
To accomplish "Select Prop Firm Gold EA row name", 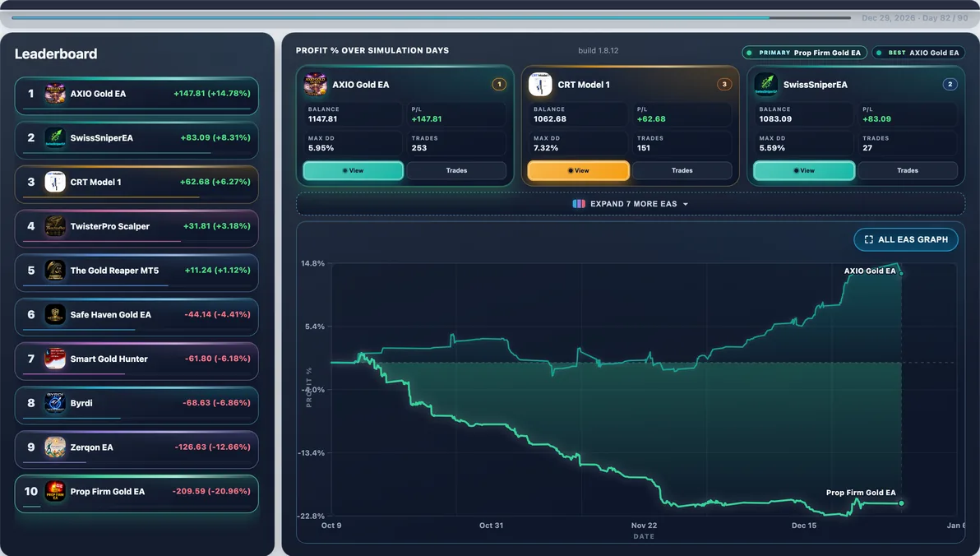I will [108, 492].
